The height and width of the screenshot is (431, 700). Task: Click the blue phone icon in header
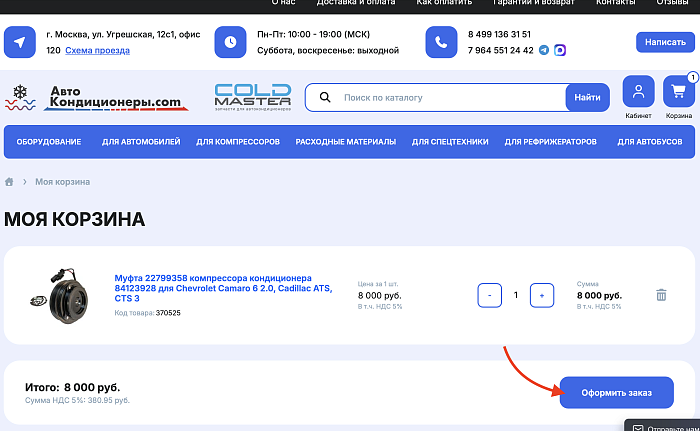click(441, 42)
